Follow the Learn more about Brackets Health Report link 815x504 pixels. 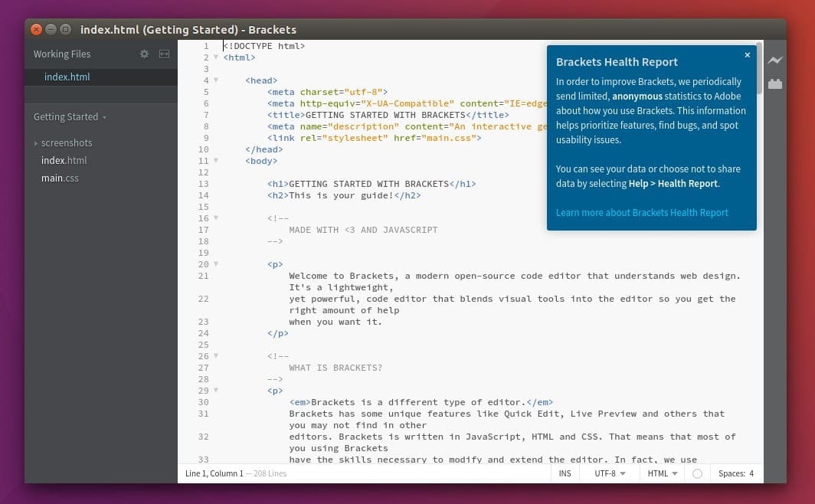tap(642, 212)
